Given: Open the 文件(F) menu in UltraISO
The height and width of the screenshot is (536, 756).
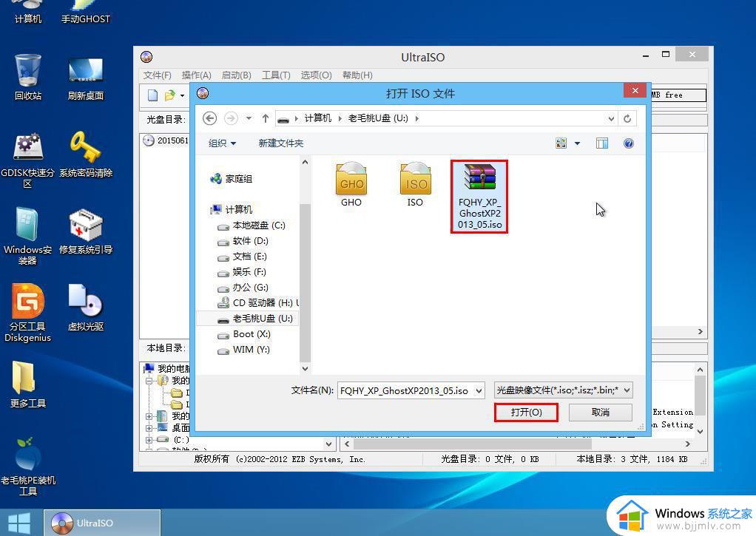Looking at the screenshot, I should 157,75.
